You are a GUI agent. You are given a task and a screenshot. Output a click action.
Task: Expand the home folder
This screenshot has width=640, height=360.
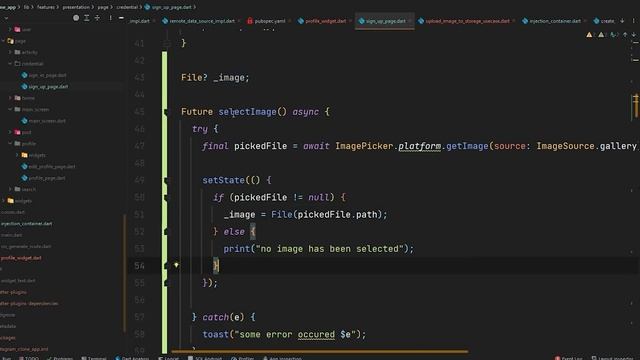[10, 98]
